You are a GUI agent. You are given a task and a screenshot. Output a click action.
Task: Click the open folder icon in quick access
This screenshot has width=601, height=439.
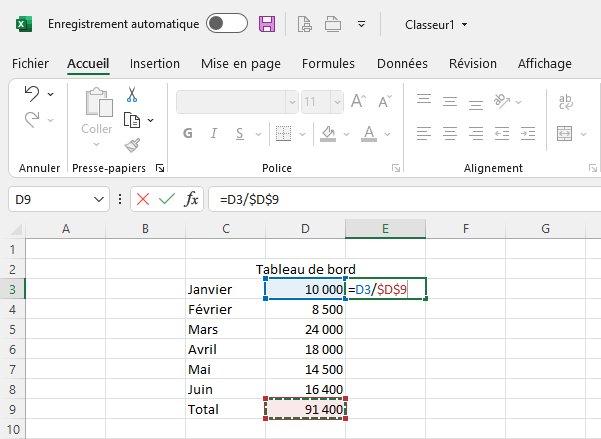[x=333, y=24]
